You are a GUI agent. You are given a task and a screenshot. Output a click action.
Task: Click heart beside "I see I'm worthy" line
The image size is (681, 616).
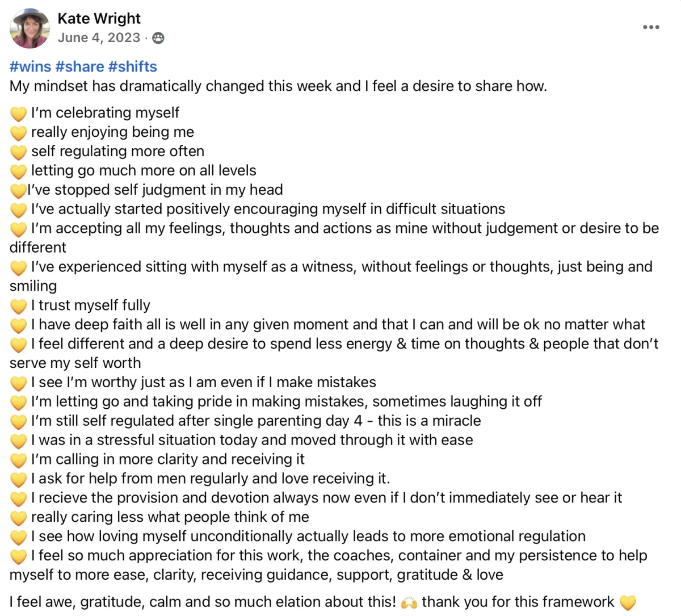point(18,383)
